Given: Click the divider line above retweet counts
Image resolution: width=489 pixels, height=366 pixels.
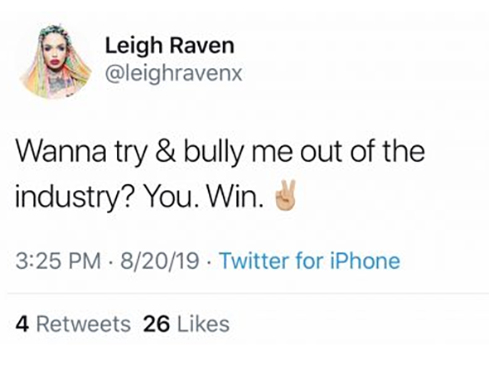Looking at the screenshot, I should 248,294.
